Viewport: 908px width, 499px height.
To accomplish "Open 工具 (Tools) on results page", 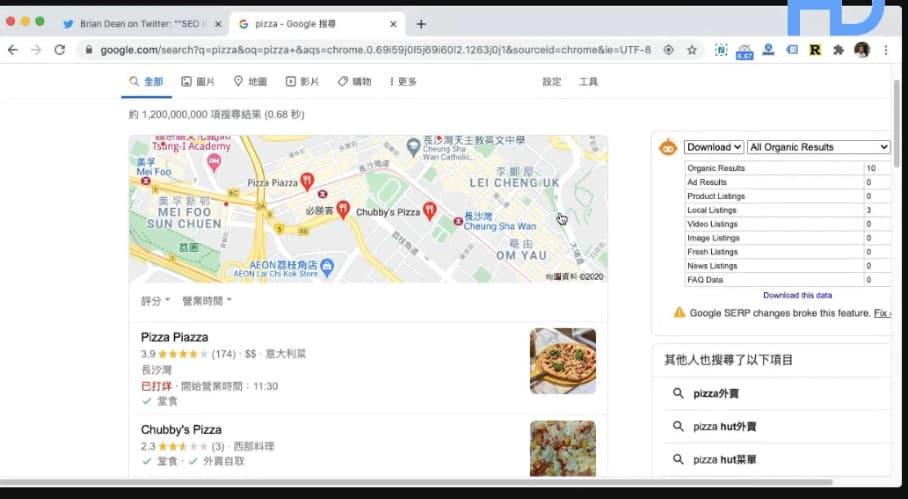I will pyautogui.click(x=588, y=82).
